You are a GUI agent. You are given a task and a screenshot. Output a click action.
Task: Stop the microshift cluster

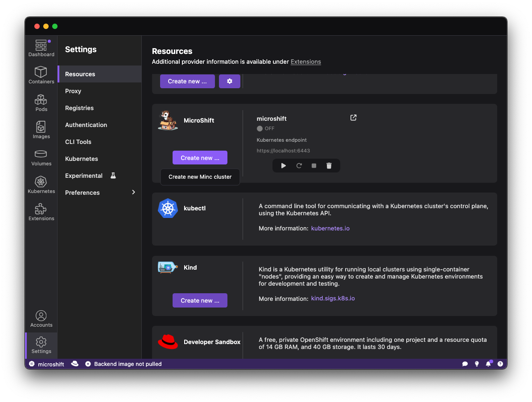[x=314, y=166]
